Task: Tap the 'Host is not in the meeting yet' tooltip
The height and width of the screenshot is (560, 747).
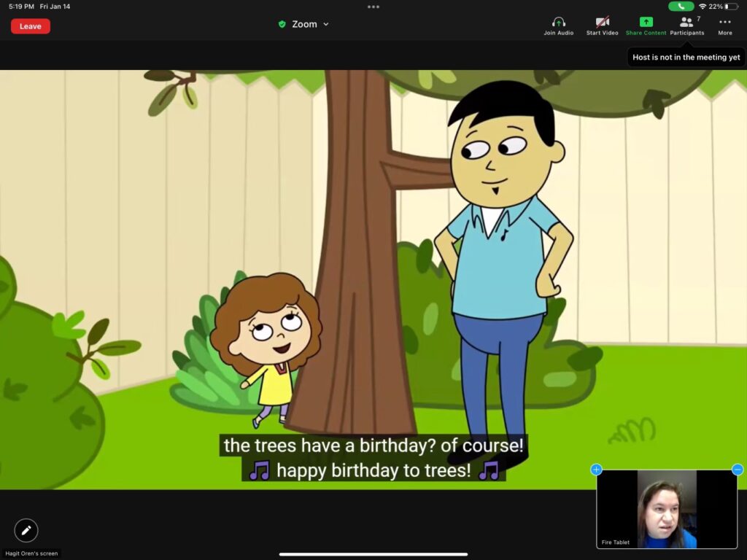Action: (x=686, y=57)
